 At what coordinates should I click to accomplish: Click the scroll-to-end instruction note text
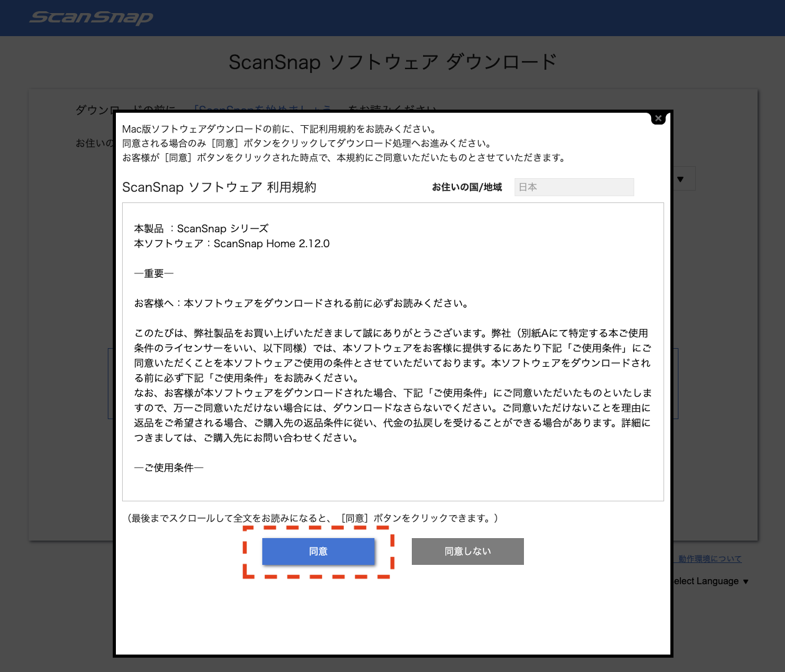[312, 518]
